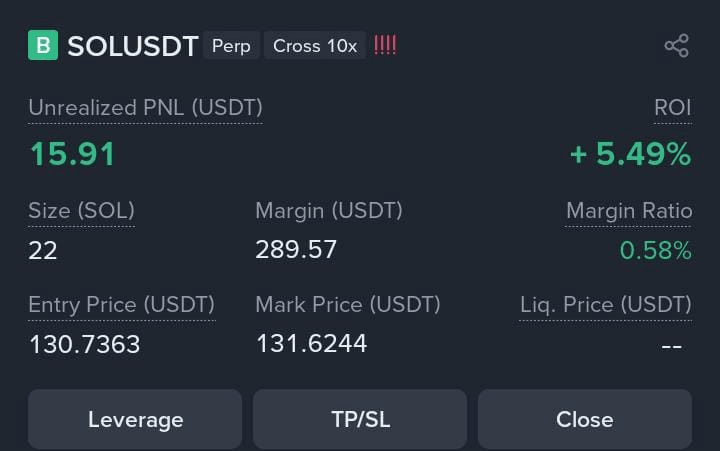Open the SOLUSDT symbol title
Image resolution: width=720 pixels, height=451 pixels.
coord(133,46)
